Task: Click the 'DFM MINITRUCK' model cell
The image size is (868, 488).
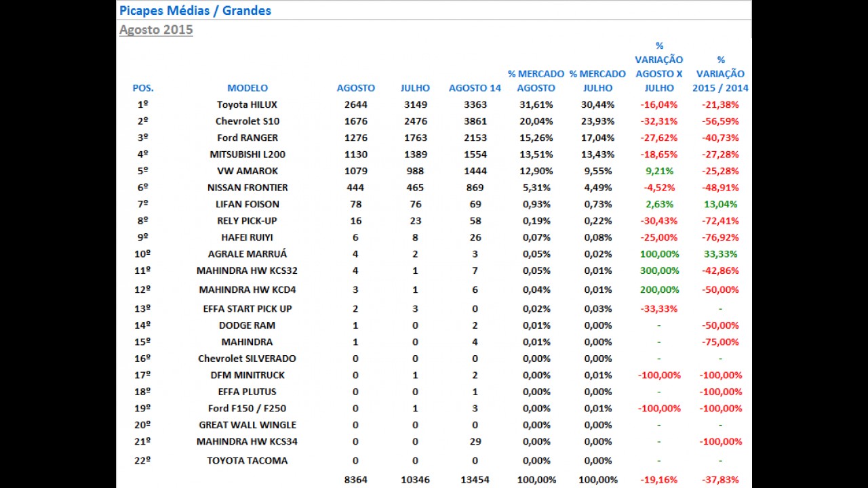Action: coord(248,375)
